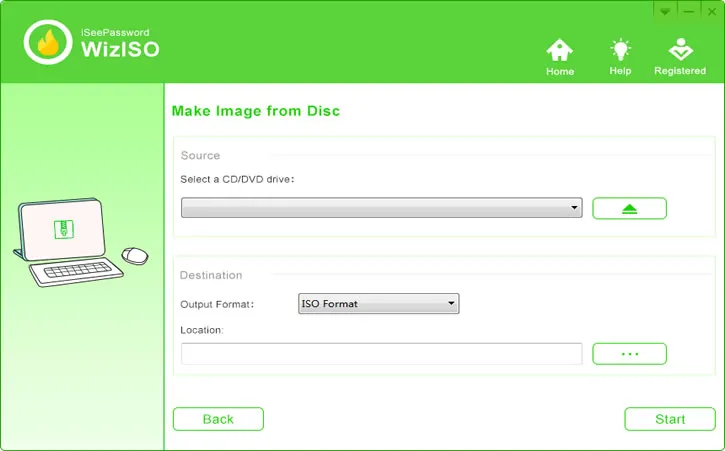Click into the Location path field
The height and width of the screenshot is (451, 725).
[381, 354]
